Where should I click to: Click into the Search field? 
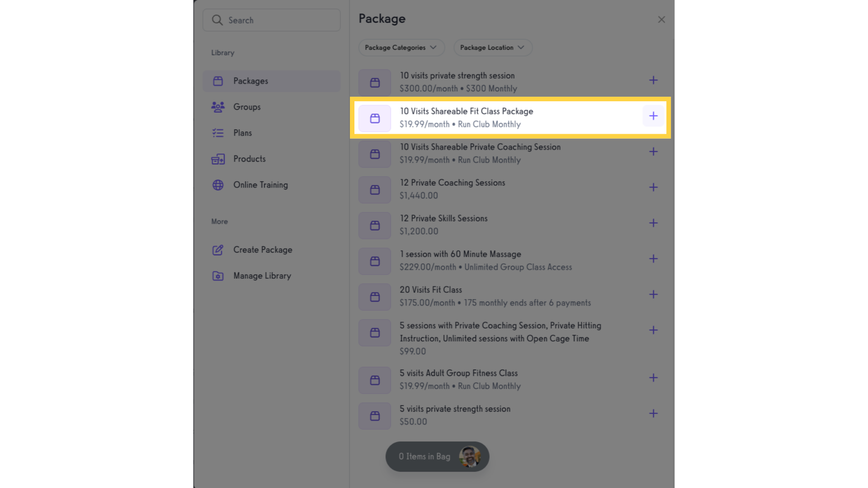(271, 20)
